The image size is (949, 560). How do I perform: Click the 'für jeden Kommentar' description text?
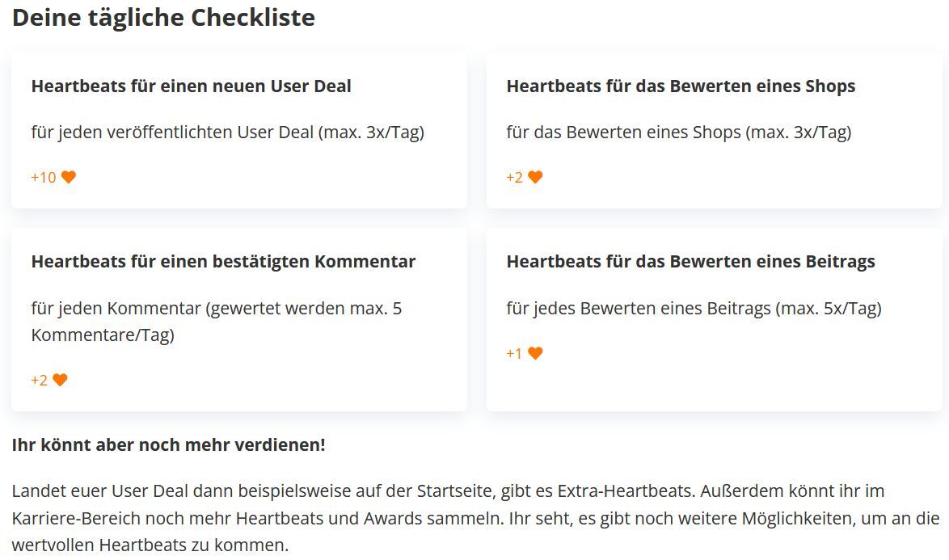click(x=217, y=321)
